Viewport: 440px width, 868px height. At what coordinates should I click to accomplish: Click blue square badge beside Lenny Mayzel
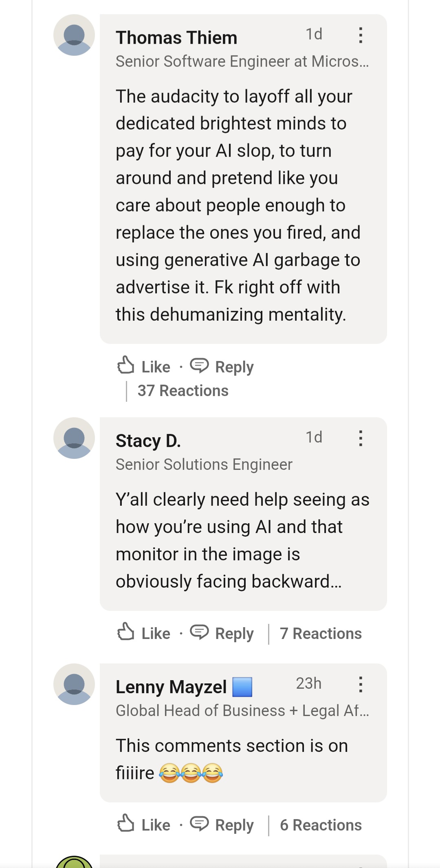pyautogui.click(x=242, y=687)
